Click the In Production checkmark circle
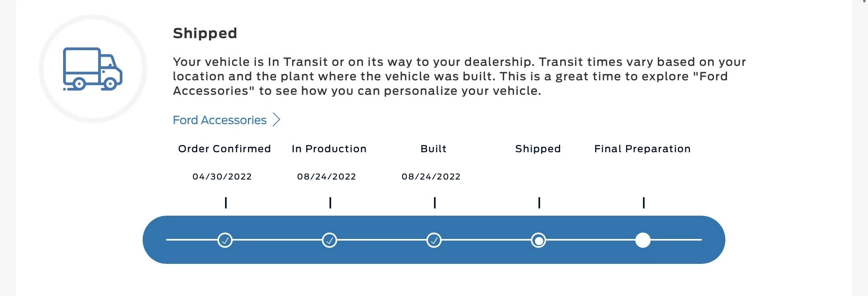The width and height of the screenshot is (868, 296). pyautogui.click(x=330, y=240)
